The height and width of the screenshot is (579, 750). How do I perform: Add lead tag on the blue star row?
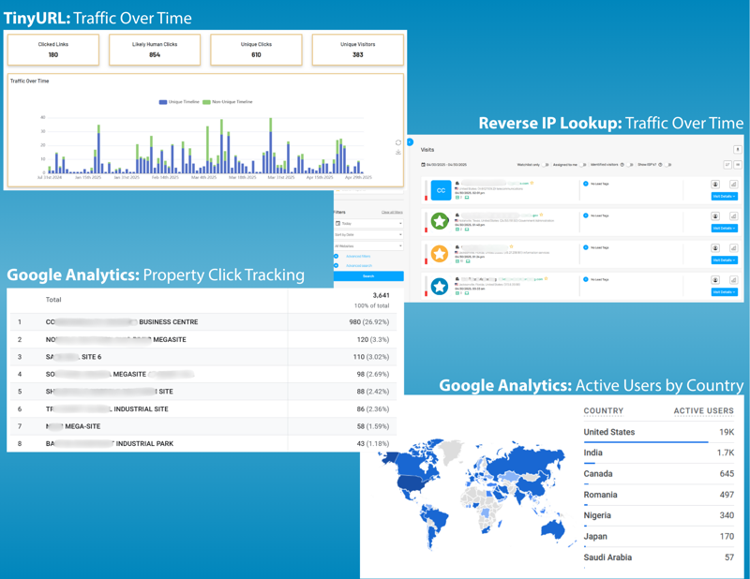tap(585, 279)
